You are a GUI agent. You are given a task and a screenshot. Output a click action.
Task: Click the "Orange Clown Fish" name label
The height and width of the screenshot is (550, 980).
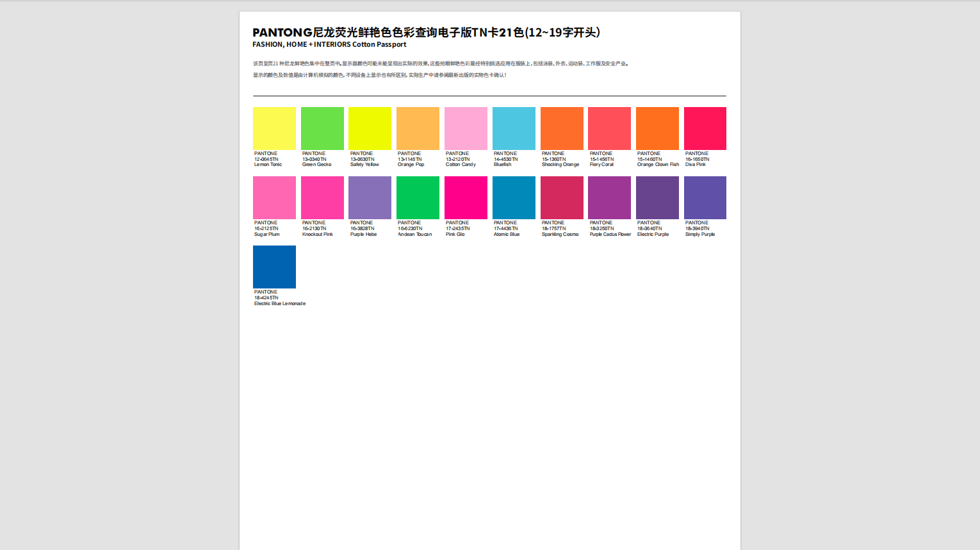[658, 165]
